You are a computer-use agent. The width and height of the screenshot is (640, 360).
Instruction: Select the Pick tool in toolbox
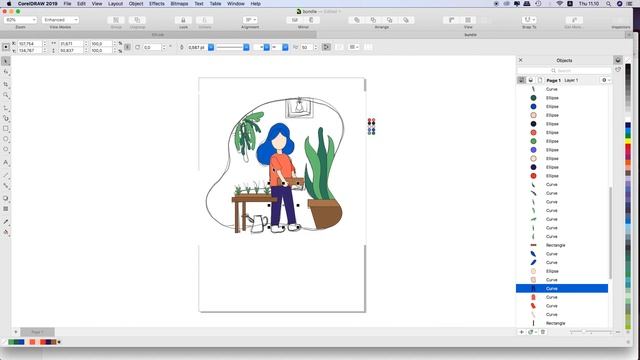pos(6,61)
